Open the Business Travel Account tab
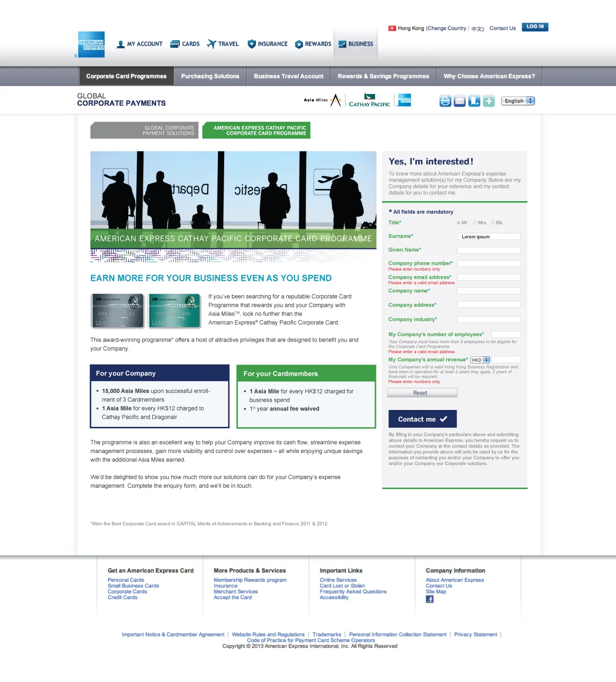 288,76
